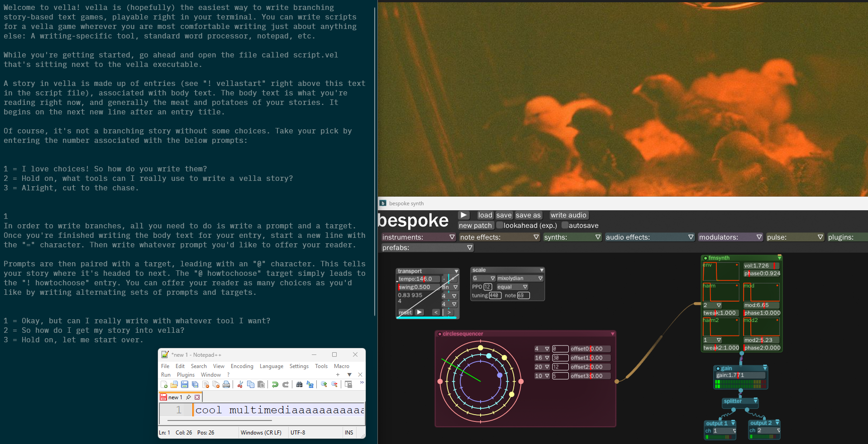Click the Paste icon in Notepad++ toolbar
Screen dimensions: 868x444
point(261,384)
